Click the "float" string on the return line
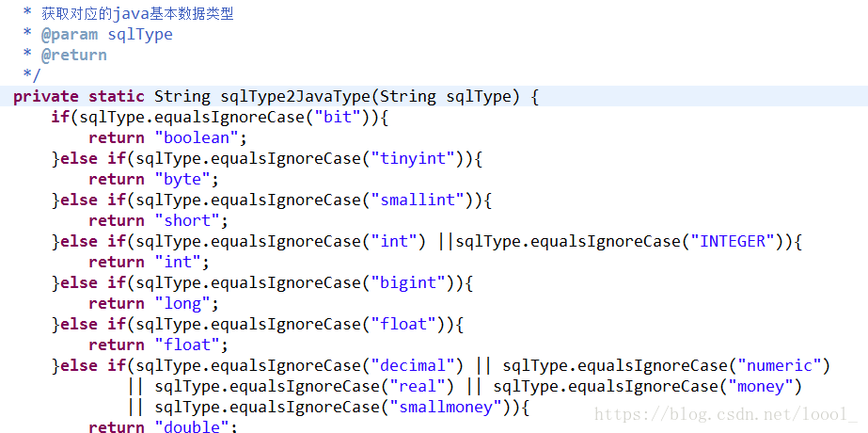Screen dimensions: 868x433 (187, 345)
